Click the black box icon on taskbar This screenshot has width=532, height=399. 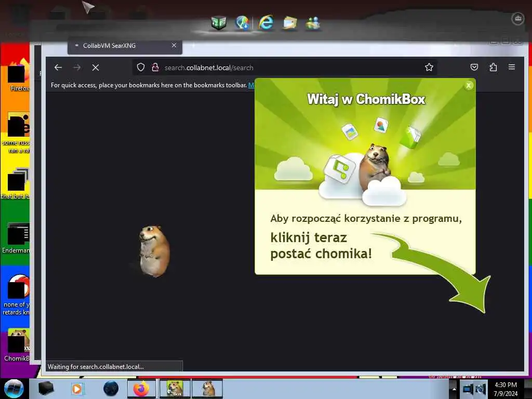click(46, 389)
